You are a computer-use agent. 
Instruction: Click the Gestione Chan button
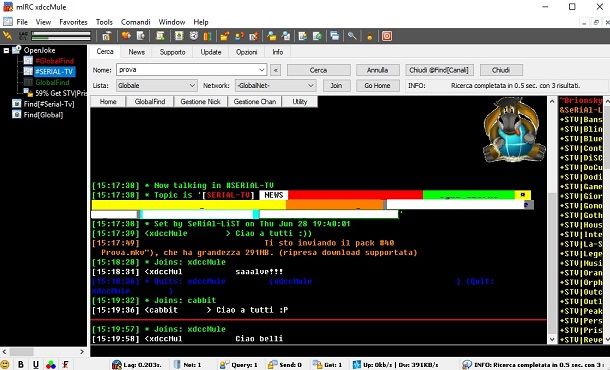tap(255, 102)
